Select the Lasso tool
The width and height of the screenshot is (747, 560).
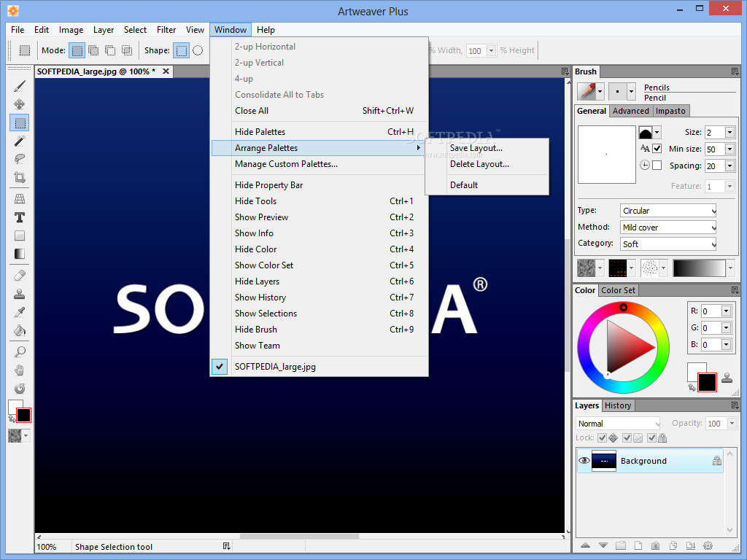[x=20, y=159]
